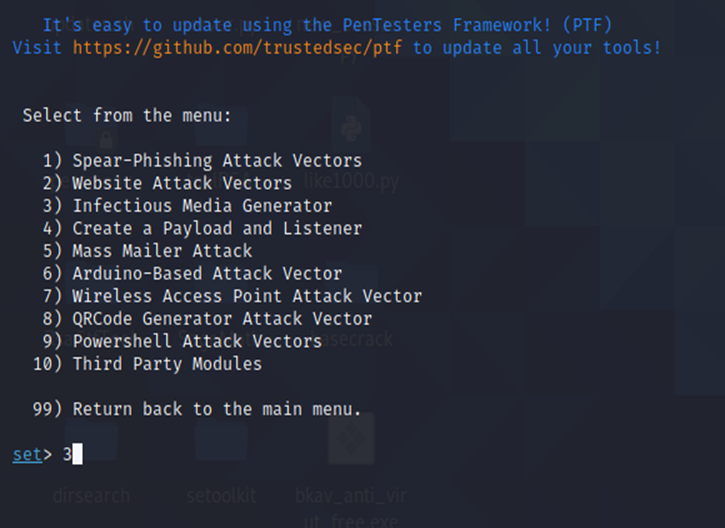Click Create a Payload and Listener

click(x=217, y=228)
